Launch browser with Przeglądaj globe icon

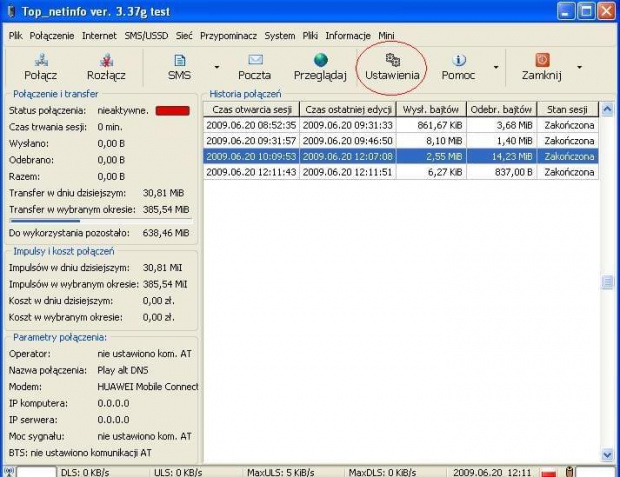(x=320, y=60)
